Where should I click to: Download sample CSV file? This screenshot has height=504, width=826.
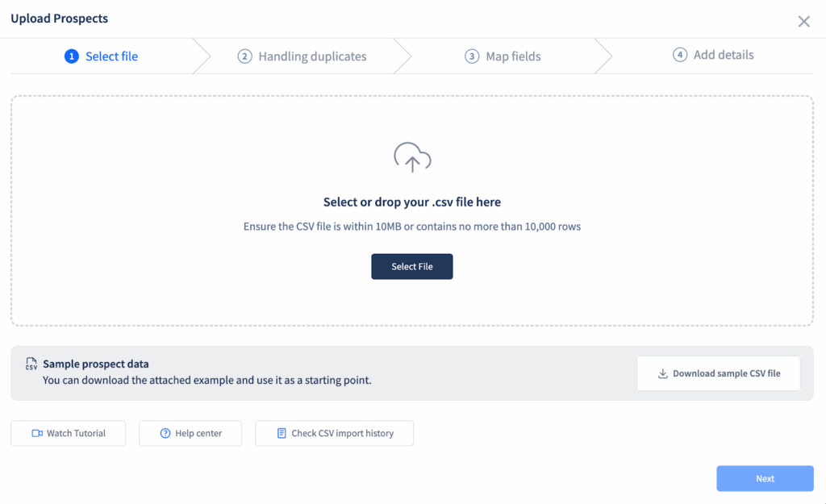[719, 373]
